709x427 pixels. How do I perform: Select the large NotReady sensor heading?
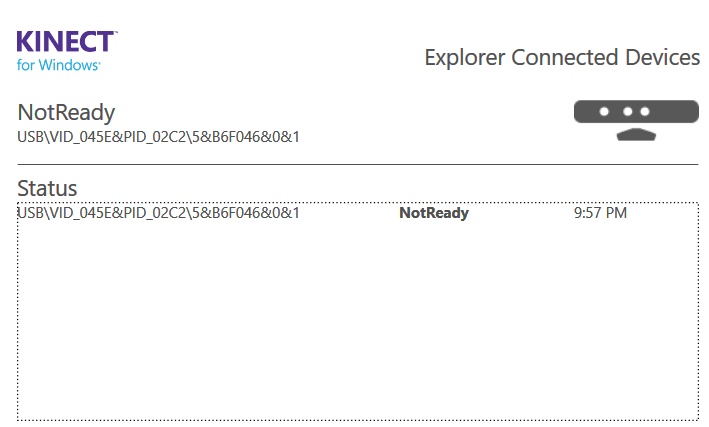(x=66, y=112)
